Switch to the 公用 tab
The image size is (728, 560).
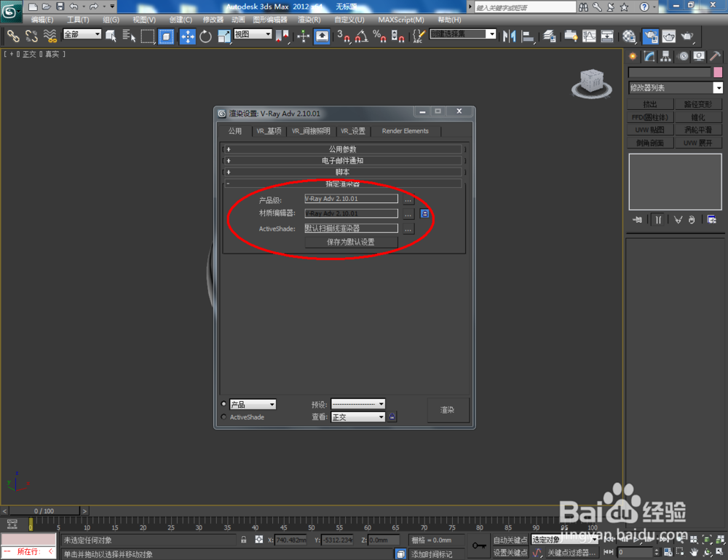235,131
